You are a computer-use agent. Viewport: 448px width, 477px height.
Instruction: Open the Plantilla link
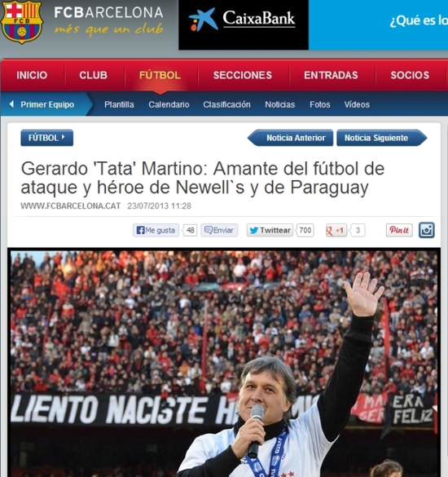[x=119, y=104]
